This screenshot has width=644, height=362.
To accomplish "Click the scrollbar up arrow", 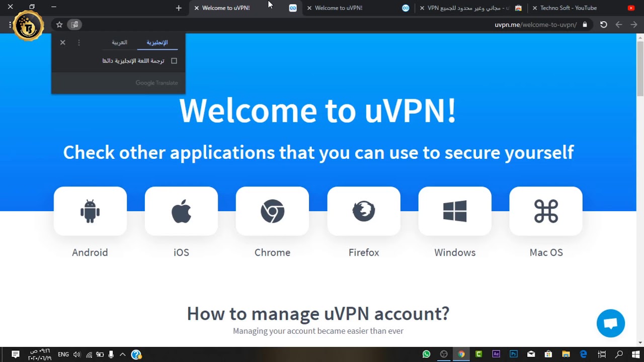I will tap(640, 37).
